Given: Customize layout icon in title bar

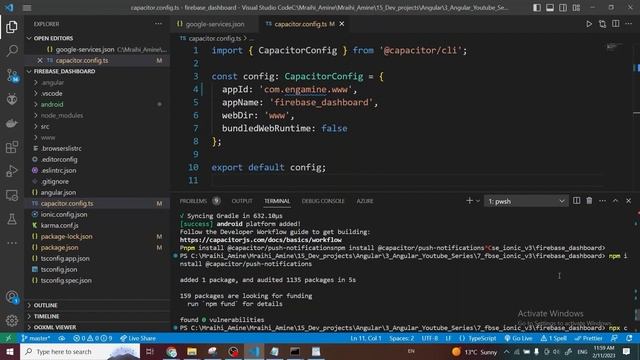Looking at the screenshot, I should click(576, 8).
